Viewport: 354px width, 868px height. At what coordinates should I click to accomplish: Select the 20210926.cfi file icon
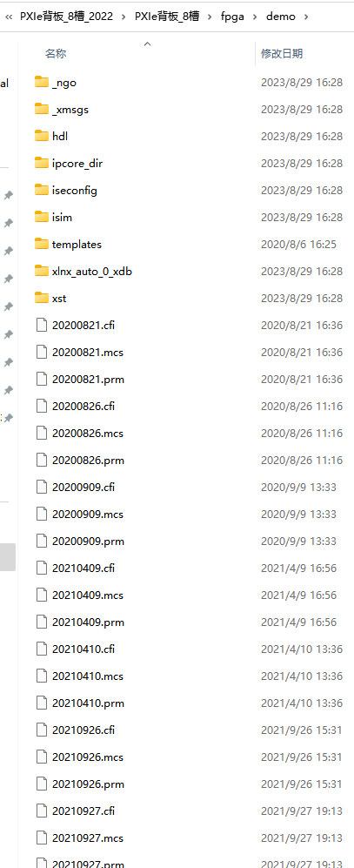pyautogui.click(x=42, y=730)
